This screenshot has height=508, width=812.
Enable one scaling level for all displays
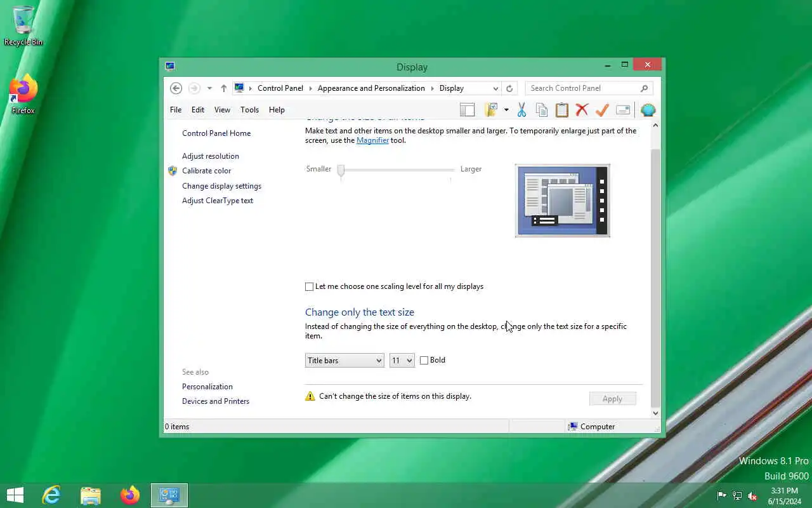pos(310,287)
